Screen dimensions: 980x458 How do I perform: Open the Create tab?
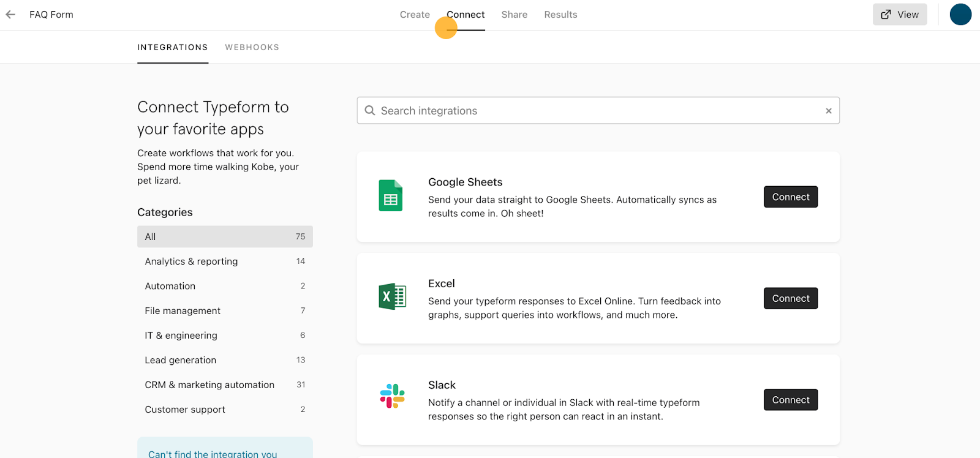pos(415,15)
